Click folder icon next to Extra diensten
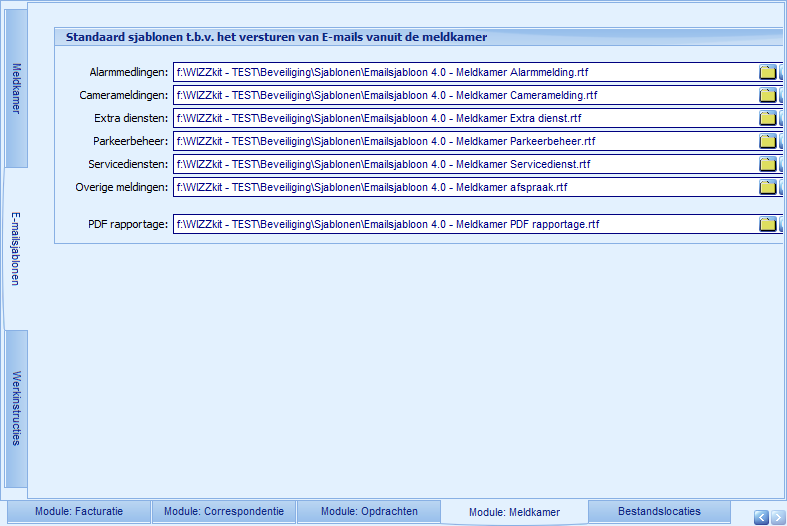This screenshot has height=526, width=787. coord(767,119)
